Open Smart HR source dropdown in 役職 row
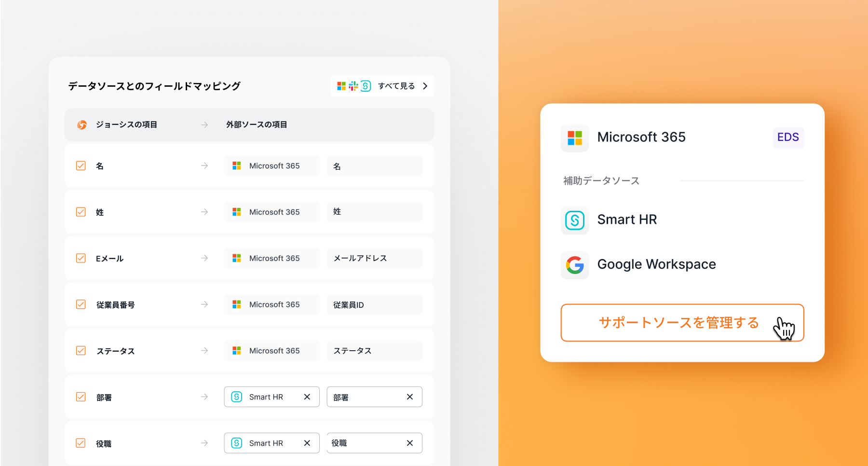868x466 pixels. tap(272, 443)
